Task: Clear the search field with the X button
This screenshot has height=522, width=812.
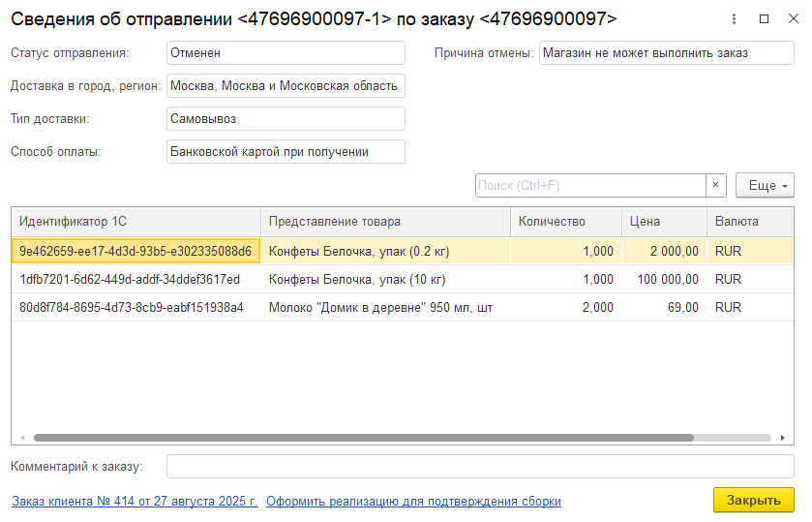Action: click(716, 185)
